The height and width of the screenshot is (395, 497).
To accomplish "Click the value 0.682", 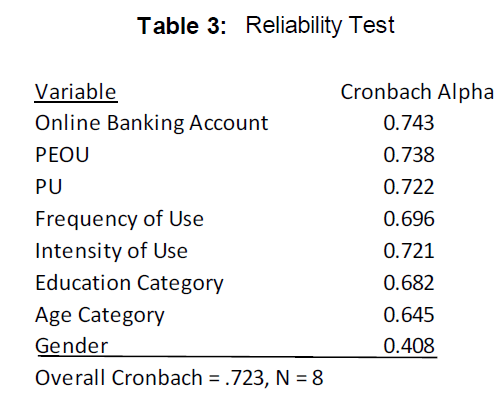I will pos(409,283).
